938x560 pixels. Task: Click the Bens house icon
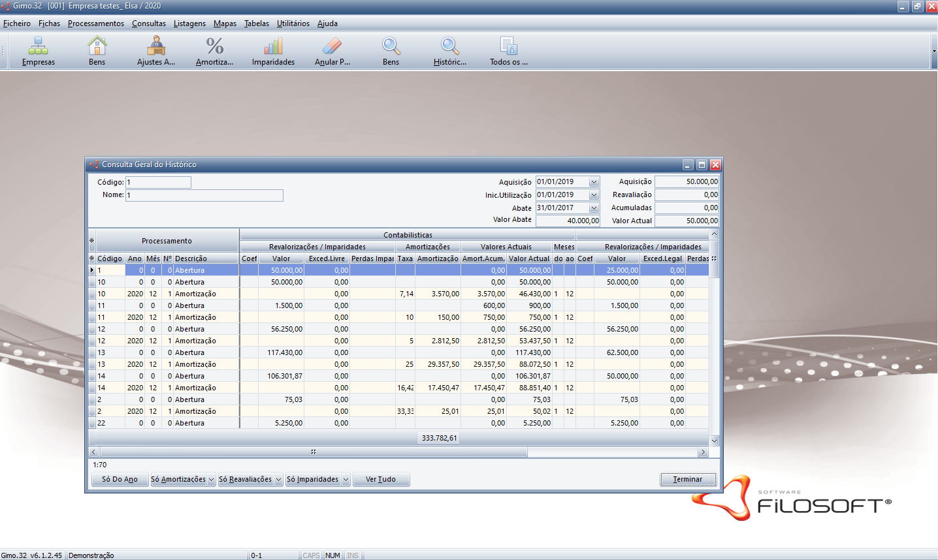(x=97, y=47)
